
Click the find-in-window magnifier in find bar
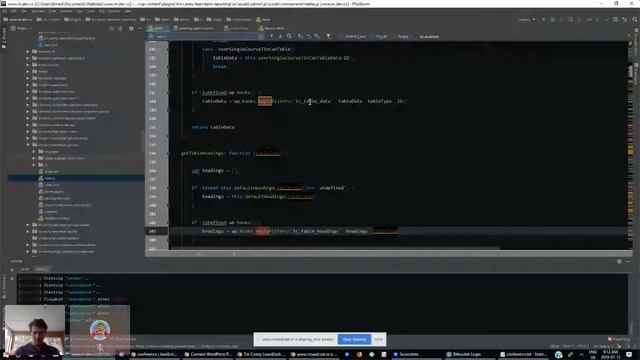289,36
